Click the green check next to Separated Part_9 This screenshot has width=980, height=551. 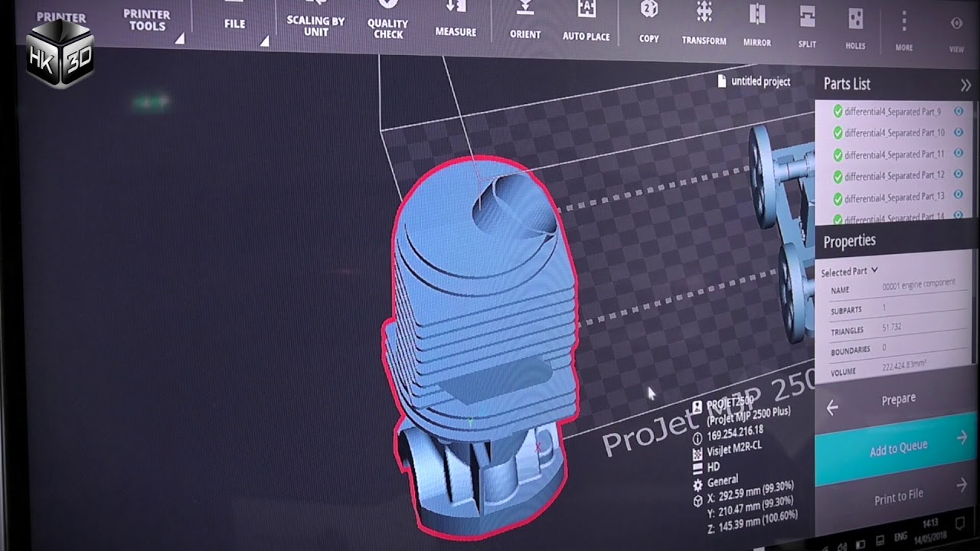click(838, 111)
